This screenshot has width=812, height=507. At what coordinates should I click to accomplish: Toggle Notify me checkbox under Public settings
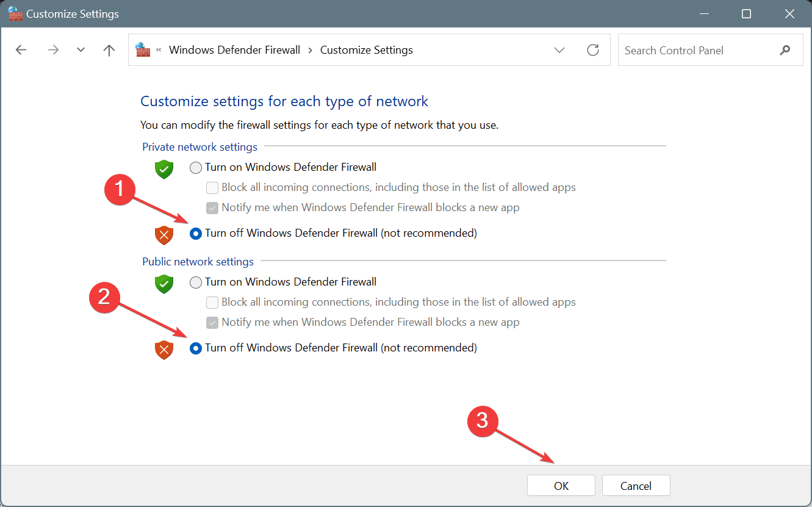click(212, 322)
